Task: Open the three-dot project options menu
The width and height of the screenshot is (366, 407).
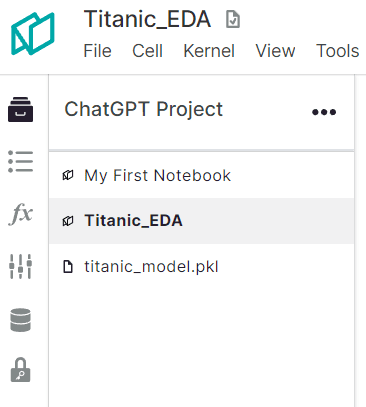Action: click(x=324, y=112)
